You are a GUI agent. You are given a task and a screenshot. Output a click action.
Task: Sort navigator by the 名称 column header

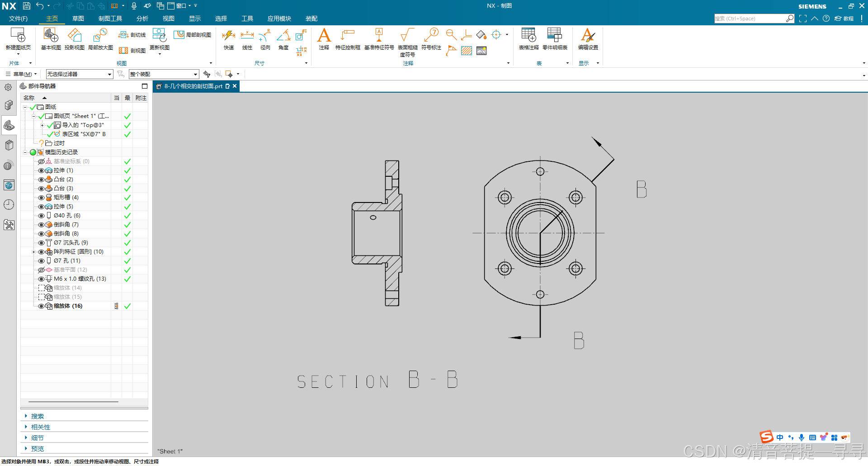66,98
